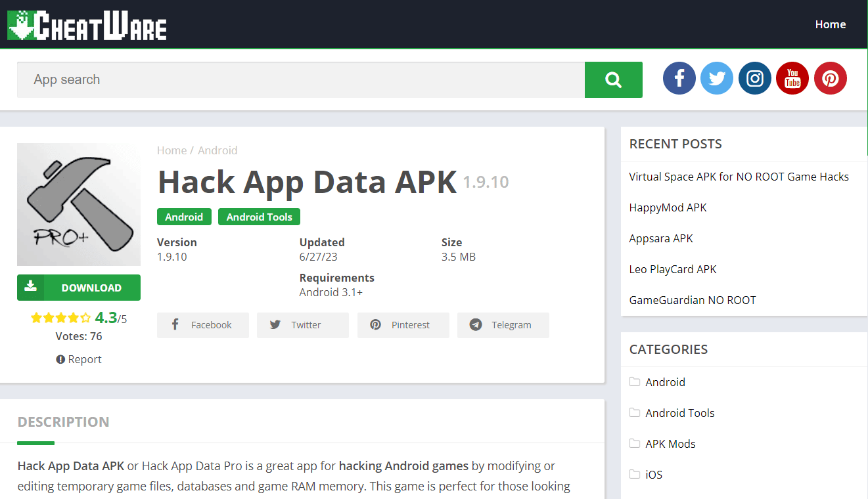
Task: Open the Instagram social circle icon
Action: tap(755, 79)
